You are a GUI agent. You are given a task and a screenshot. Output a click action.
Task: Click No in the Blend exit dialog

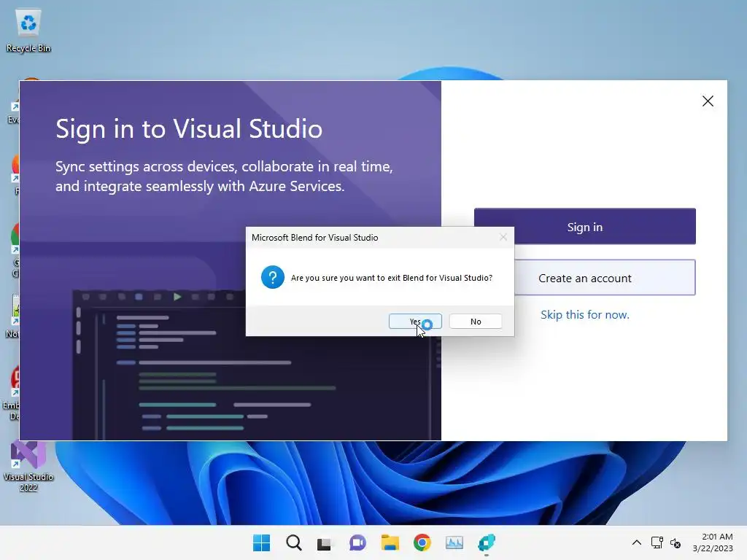pyautogui.click(x=476, y=322)
